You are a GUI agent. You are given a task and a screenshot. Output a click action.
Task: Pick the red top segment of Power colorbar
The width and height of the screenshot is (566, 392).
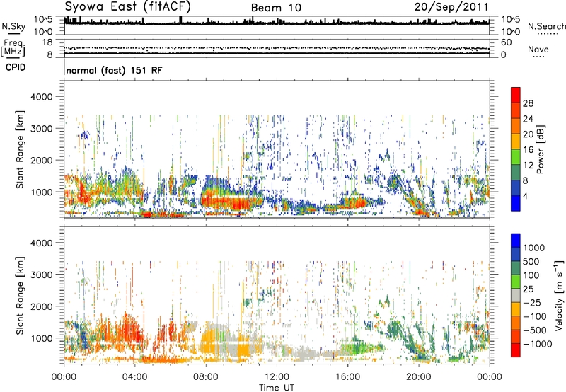(516, 96)
